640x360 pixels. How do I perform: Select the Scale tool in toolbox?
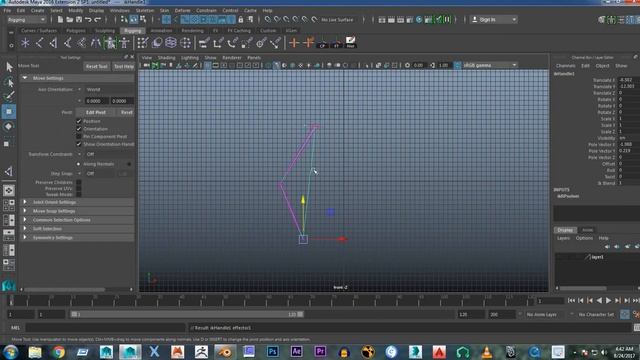pos(7,144)
